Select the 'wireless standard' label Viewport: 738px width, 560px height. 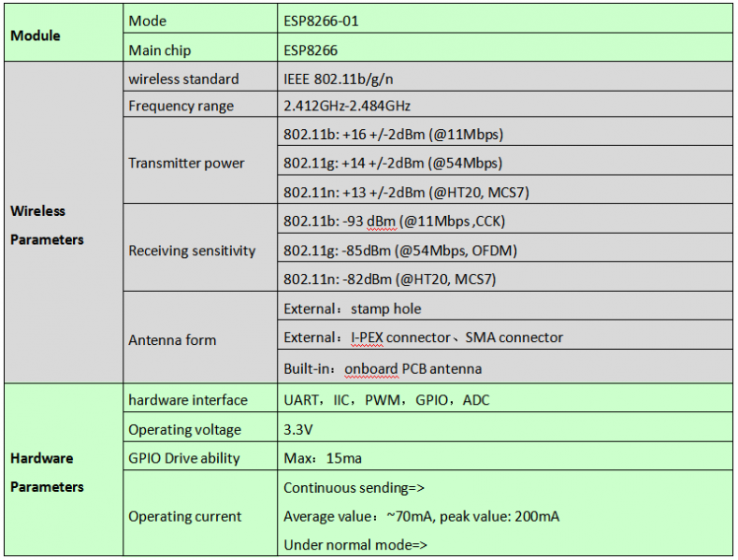200,77
